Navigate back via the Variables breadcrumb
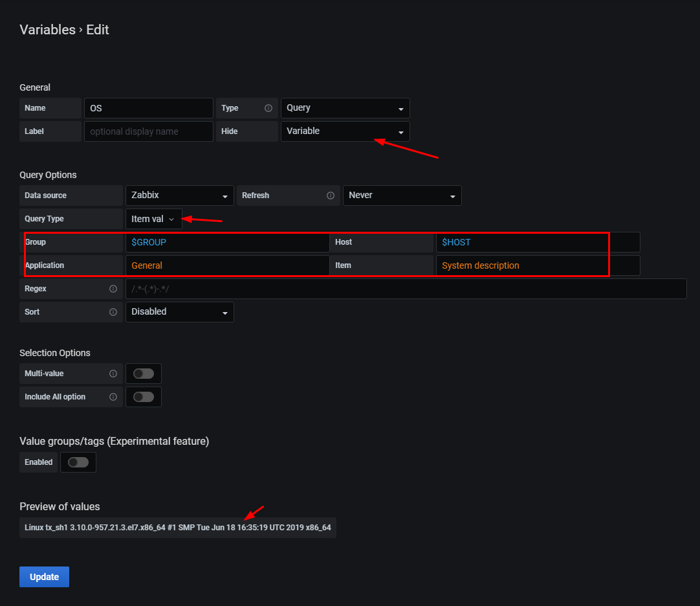 click(x=47, y=30)
